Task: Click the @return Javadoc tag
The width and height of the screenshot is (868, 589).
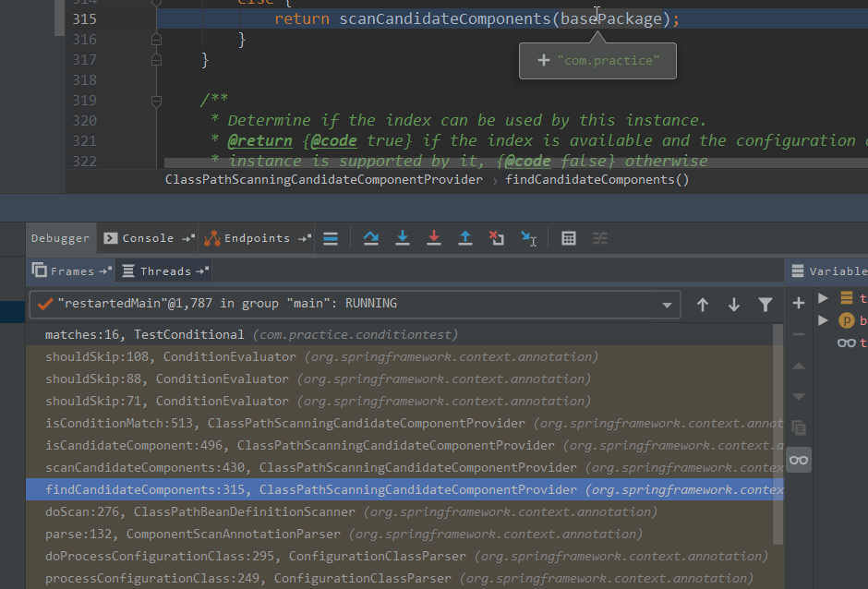Action: (x=259, y=140)
